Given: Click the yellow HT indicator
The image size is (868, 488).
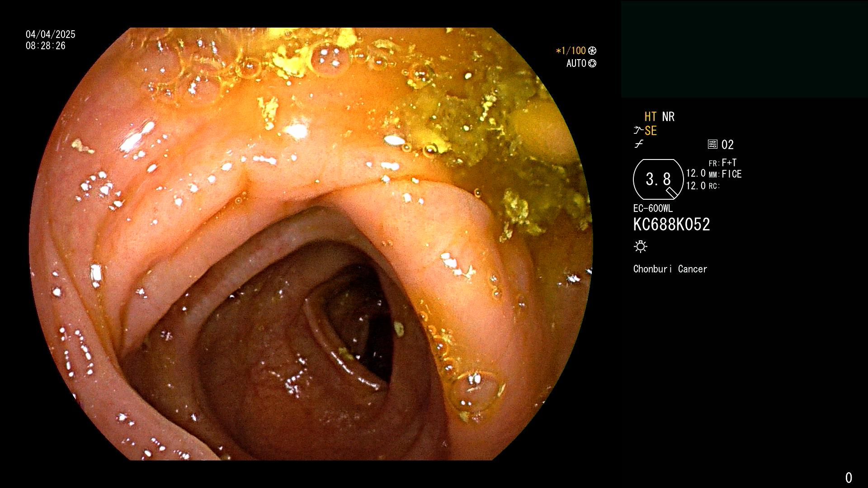Looking at the screenshot, I should 651,117.
